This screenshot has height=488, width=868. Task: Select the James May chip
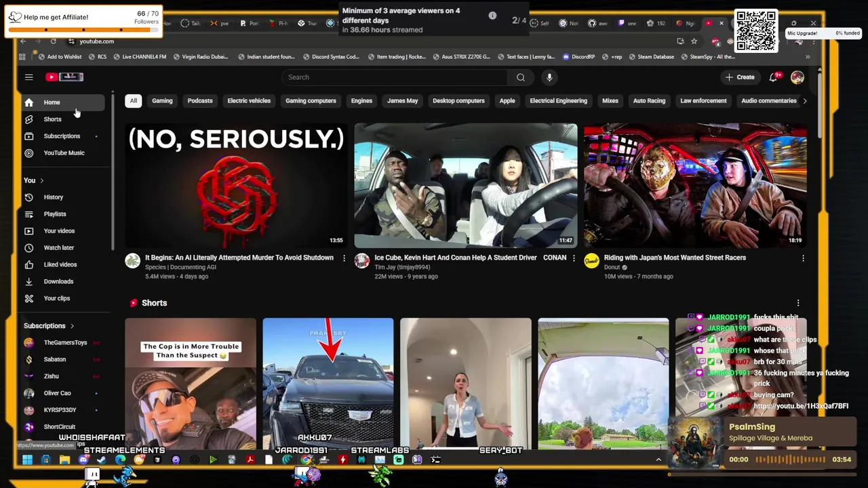click(x=402, y=101)
